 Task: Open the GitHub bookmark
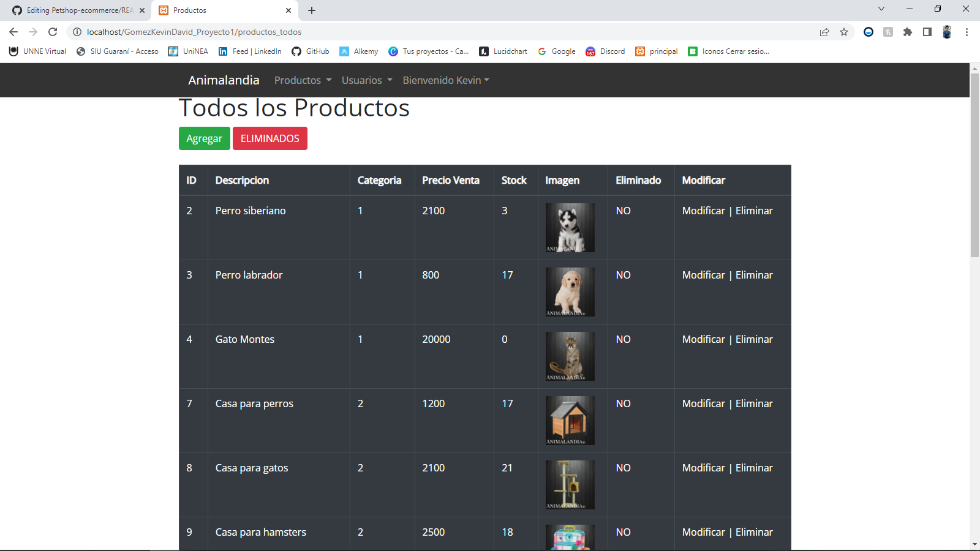coord(310,51)
